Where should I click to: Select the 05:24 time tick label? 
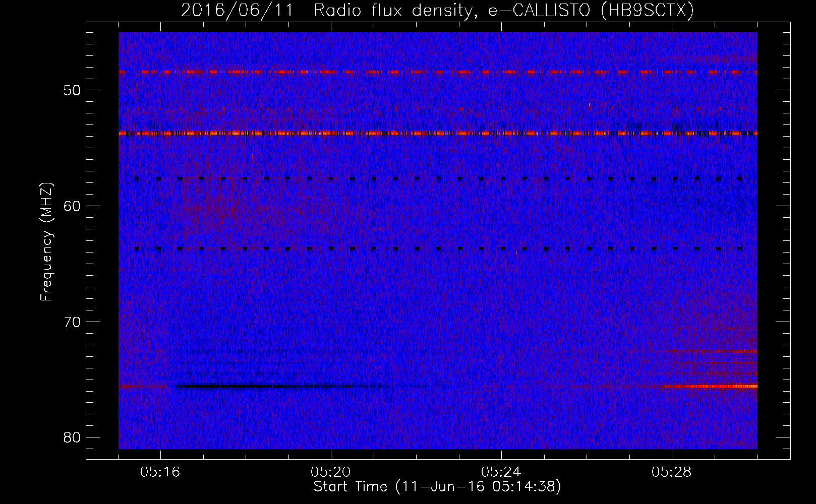pos(501,472)
